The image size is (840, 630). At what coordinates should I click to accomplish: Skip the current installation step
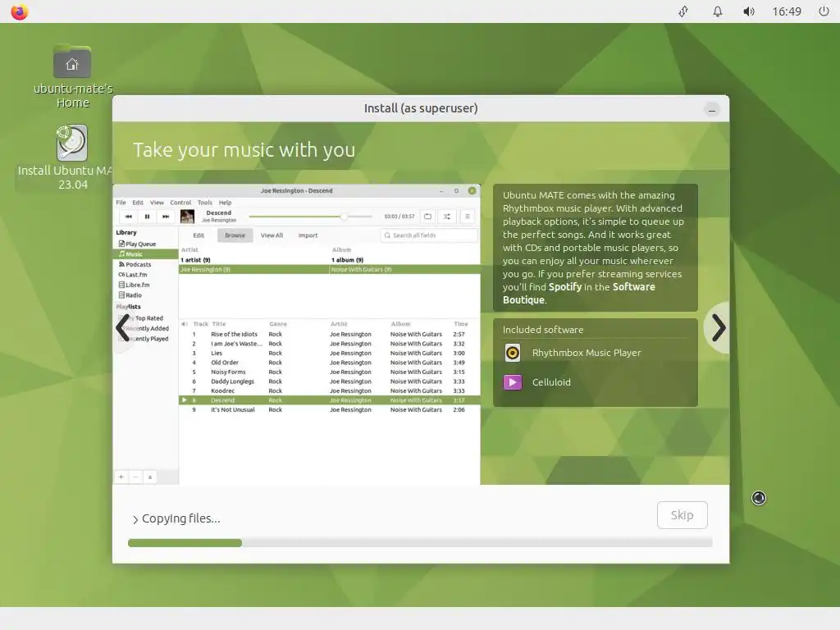682,515
